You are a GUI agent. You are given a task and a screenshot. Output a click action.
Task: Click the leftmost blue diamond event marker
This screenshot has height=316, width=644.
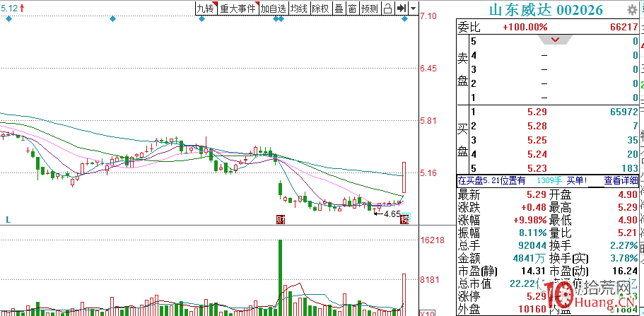(8, 19)
